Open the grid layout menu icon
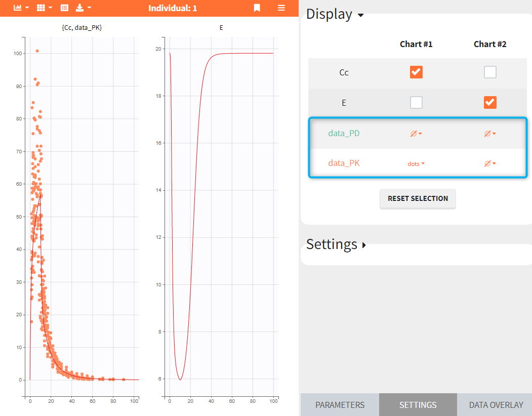532x416 pixels. click(45, 8)
